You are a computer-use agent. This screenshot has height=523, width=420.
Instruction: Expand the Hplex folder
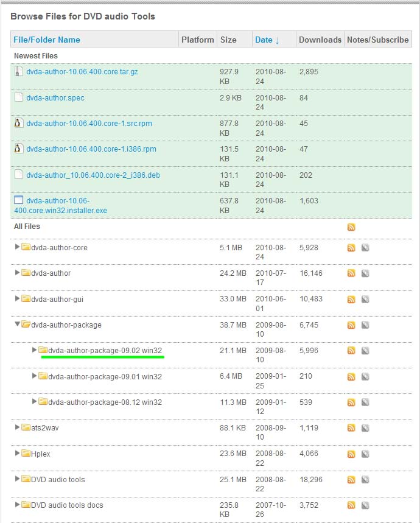(17, 453)
